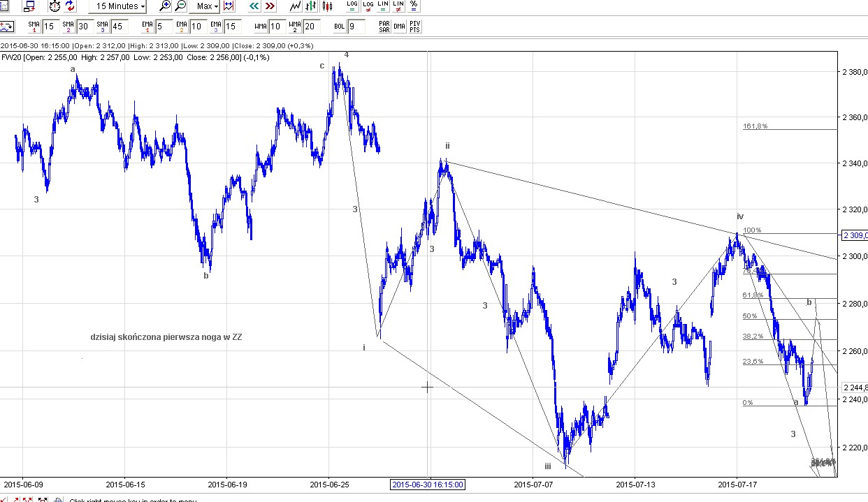Click the '2 380,0' price axis value
The image size is (868, 502).
854,72
